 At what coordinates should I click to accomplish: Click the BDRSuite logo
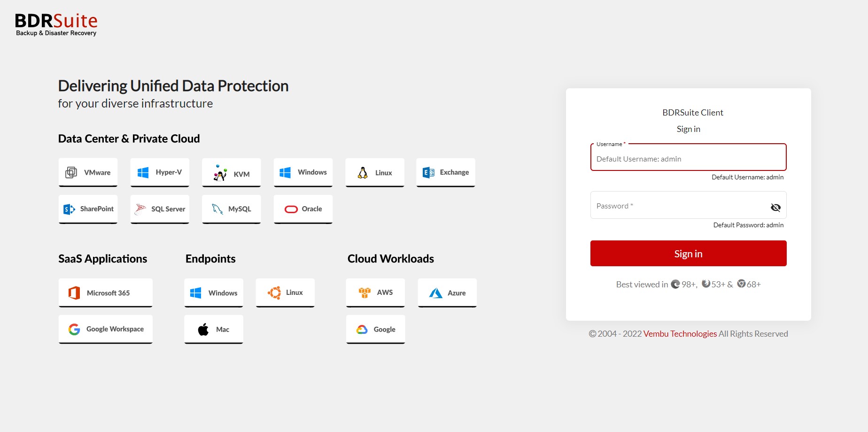coord(56,24)
